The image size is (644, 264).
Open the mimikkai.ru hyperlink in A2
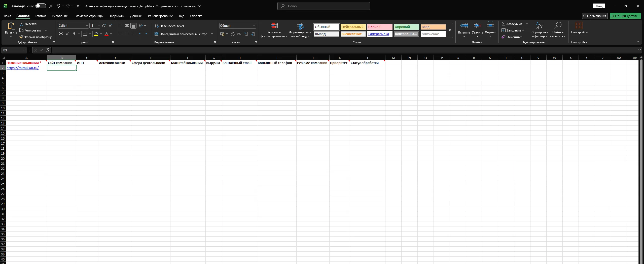[23, 68]
